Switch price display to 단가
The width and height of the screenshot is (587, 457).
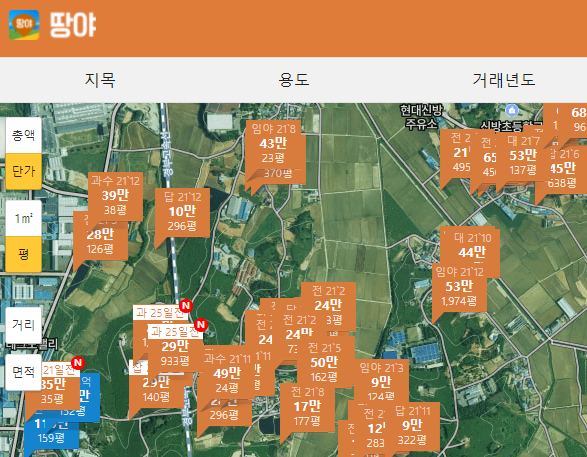(24, 171)
